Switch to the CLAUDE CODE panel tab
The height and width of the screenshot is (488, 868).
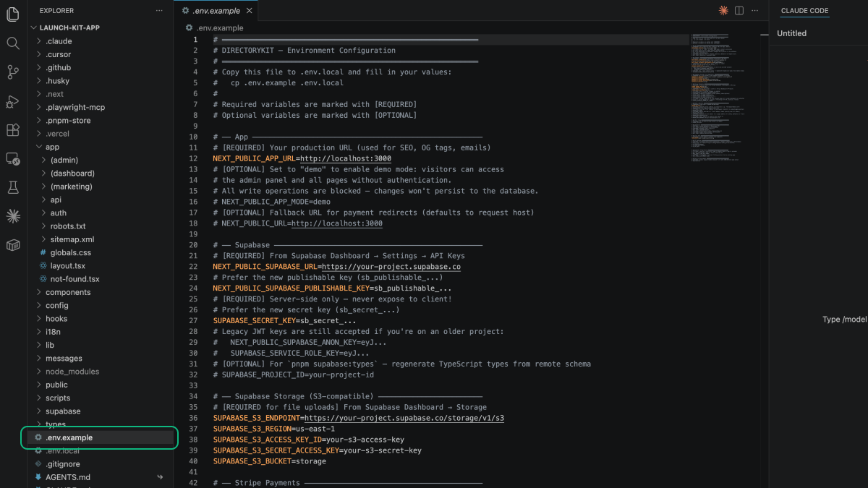pos(804,11)
